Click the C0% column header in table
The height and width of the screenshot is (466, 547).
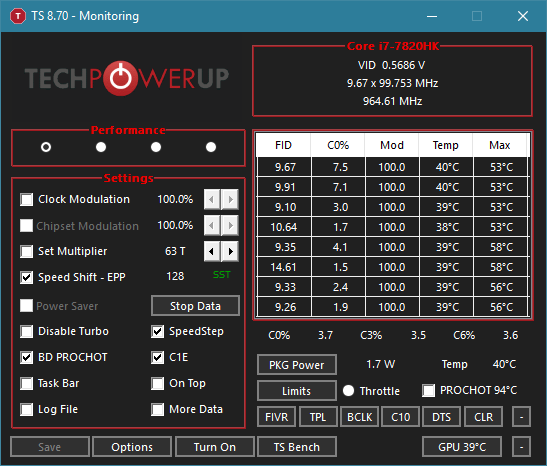[x=338, y=145]
